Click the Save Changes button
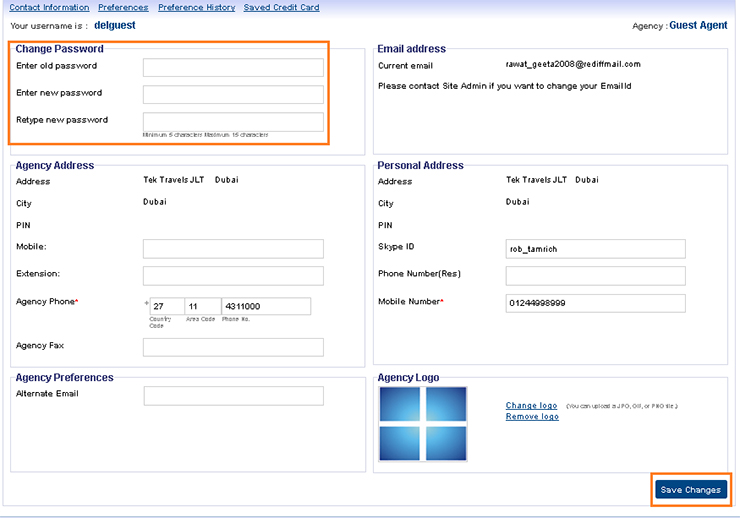Viewport: 740px width, 518px height. (691, 490)
